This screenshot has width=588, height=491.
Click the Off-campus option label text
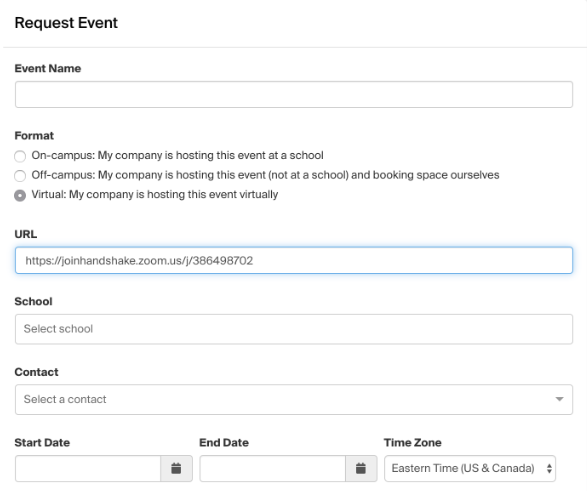point(265,175)
